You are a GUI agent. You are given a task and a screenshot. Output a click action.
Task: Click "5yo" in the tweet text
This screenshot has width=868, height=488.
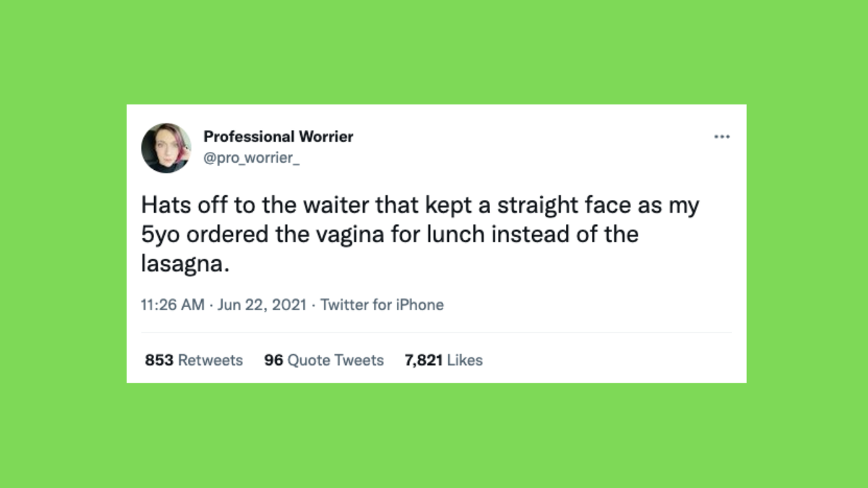pyautogui.click(x=160, y=234)
